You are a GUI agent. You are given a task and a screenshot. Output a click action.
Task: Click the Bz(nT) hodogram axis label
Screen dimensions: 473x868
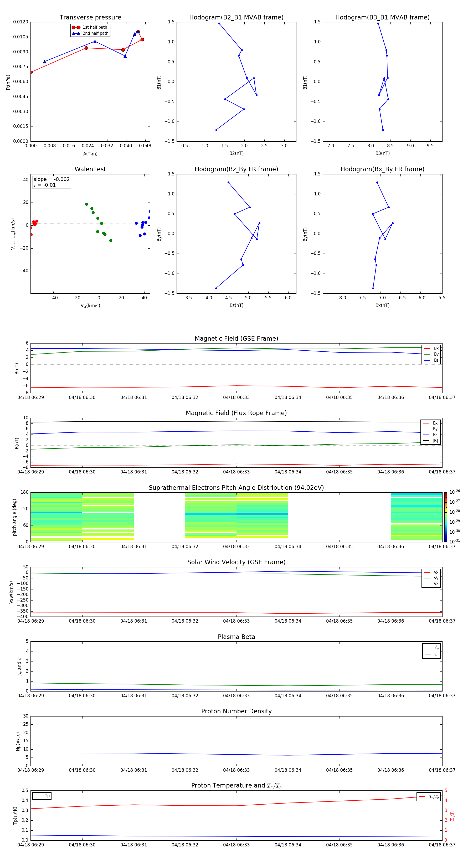click(x=236, y=305)
